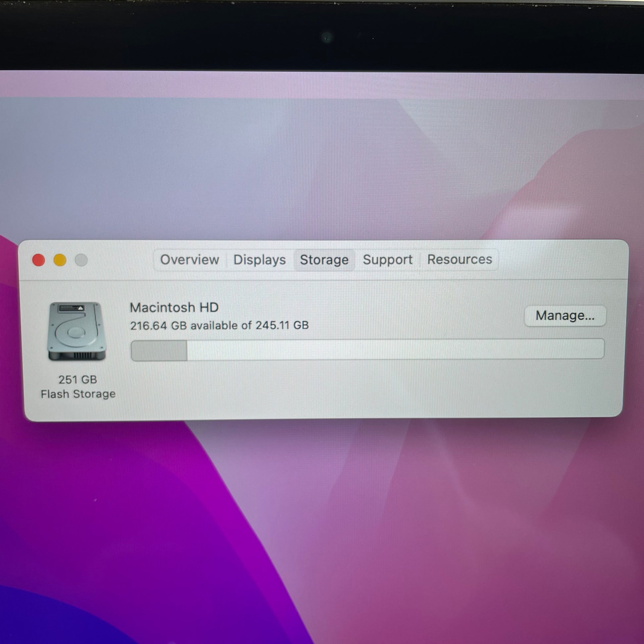
Task: Click the Macintosh HD volume name
Action: click(x=174, y=307)
